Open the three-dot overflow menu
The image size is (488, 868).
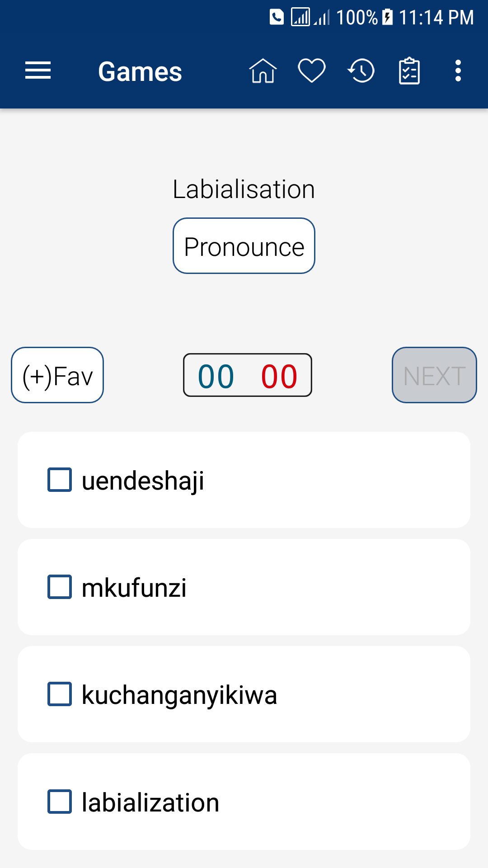coord(458,71)
